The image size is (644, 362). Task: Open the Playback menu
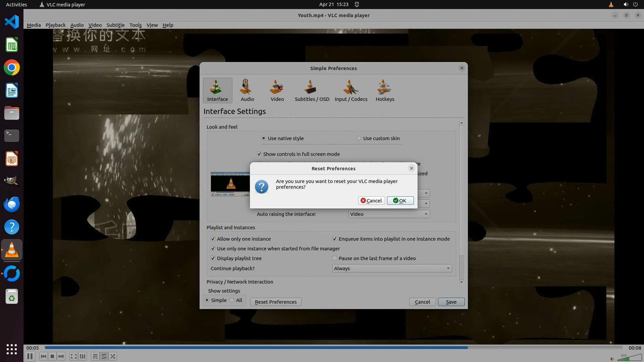[x=55, y=25]
